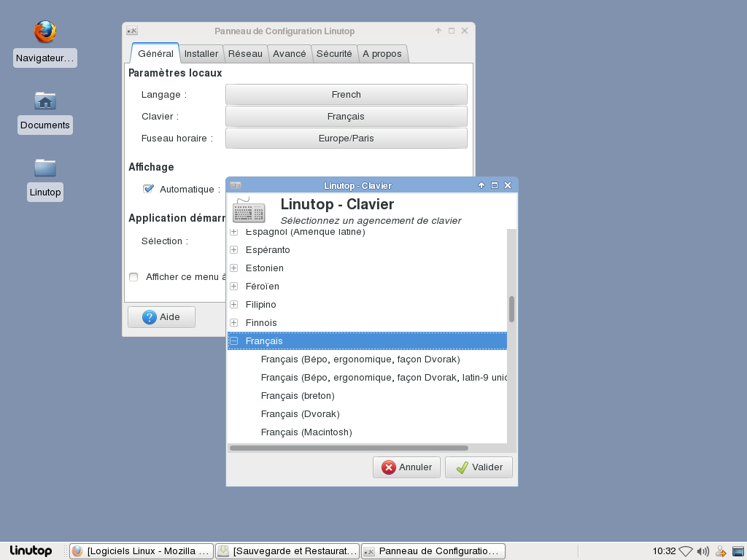The width and height of the screenshot is (747, 560).
Task: Expand the Filipino keyboard layouts
Action: 234,304
